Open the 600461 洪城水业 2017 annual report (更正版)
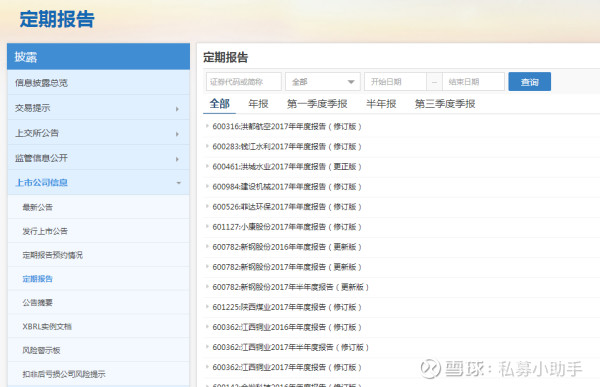 [287, 167]
